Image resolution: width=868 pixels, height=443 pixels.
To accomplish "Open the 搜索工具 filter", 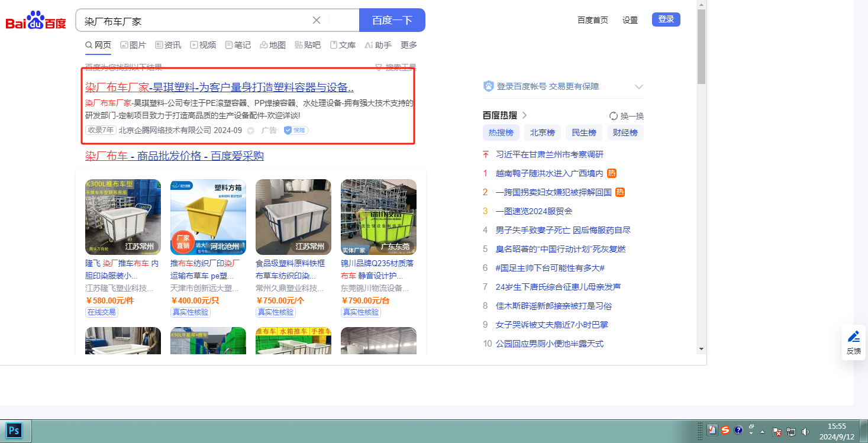I will (396, 67).
